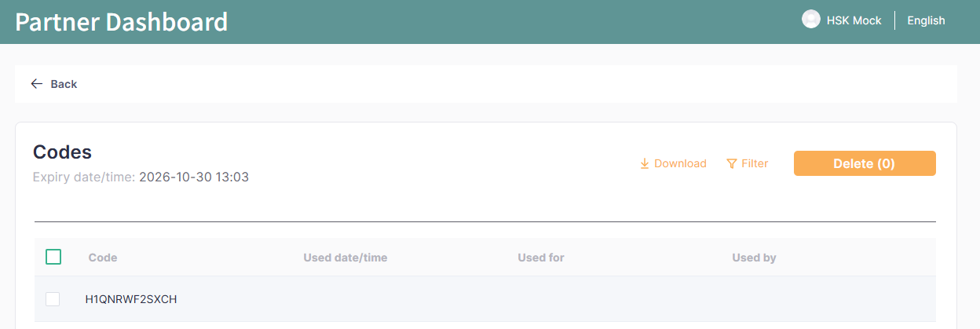Click the Partner Dashboard title
The width and height of the screenshot is (980, 329).
122,22
